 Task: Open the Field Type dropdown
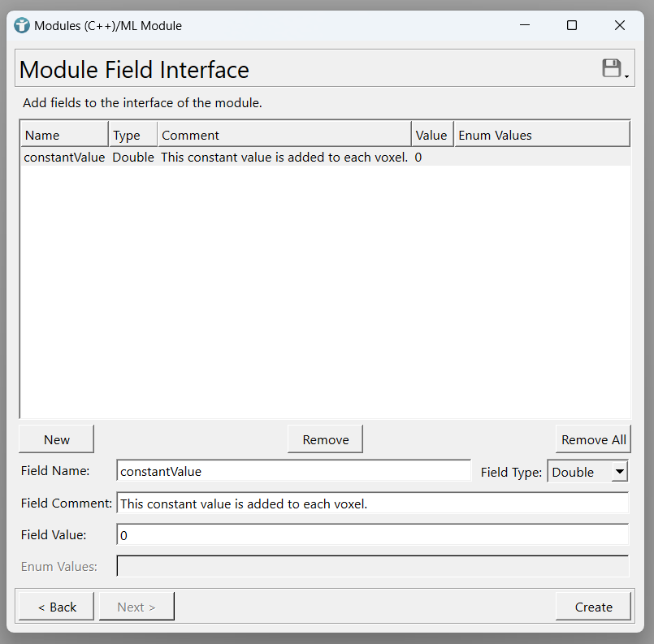pyautogui.click(x=587, y=472)
